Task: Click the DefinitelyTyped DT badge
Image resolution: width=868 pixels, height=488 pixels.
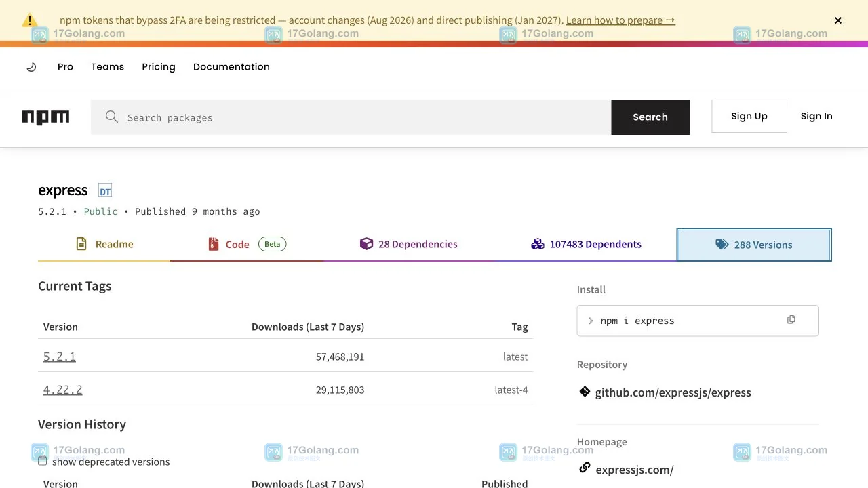Action: coord(105,190)
